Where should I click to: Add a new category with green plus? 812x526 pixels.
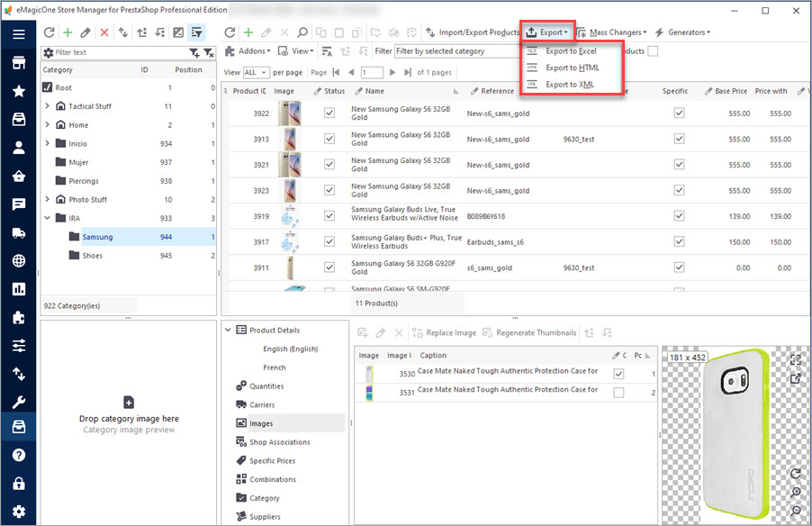click(68, 32)
